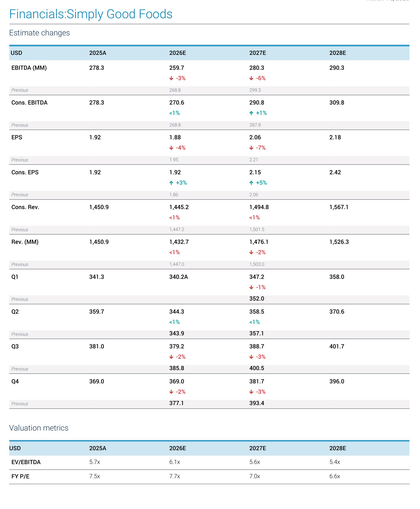The image size is (420, 509).
Task: Click the Q2 2025A value 359.7
Action: click(96, 312)
